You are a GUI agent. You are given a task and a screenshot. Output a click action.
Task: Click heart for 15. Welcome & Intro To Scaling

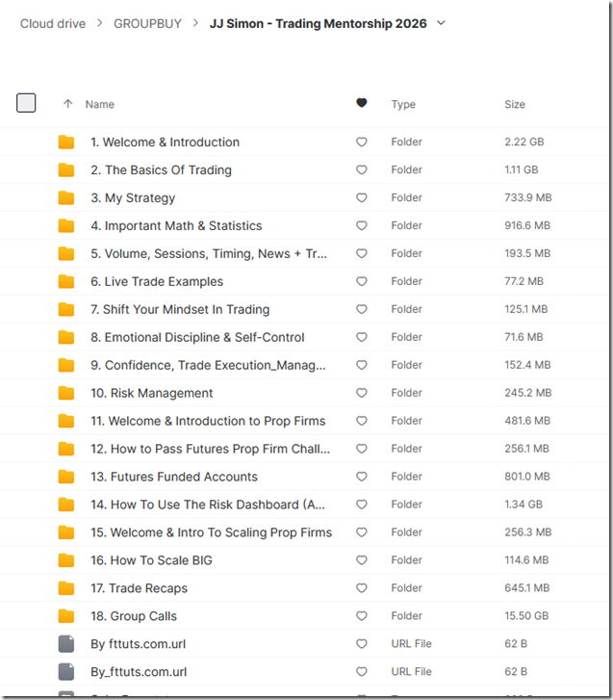pyautogui.click(x=362, y=532)
